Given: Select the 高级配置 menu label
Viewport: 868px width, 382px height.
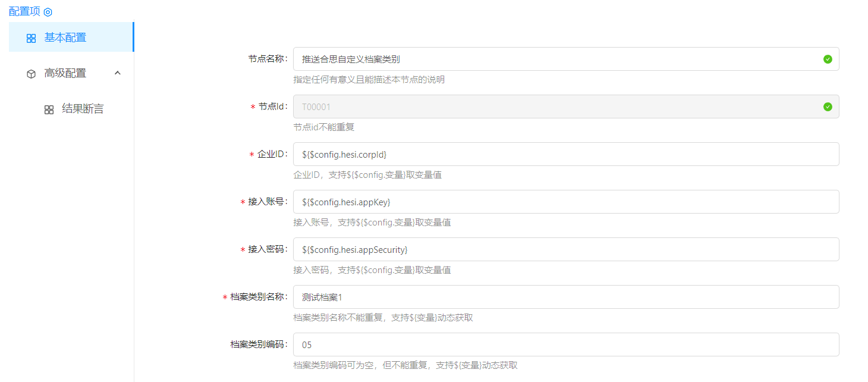Looking at the screenshot, I should [x=65, y=73].
